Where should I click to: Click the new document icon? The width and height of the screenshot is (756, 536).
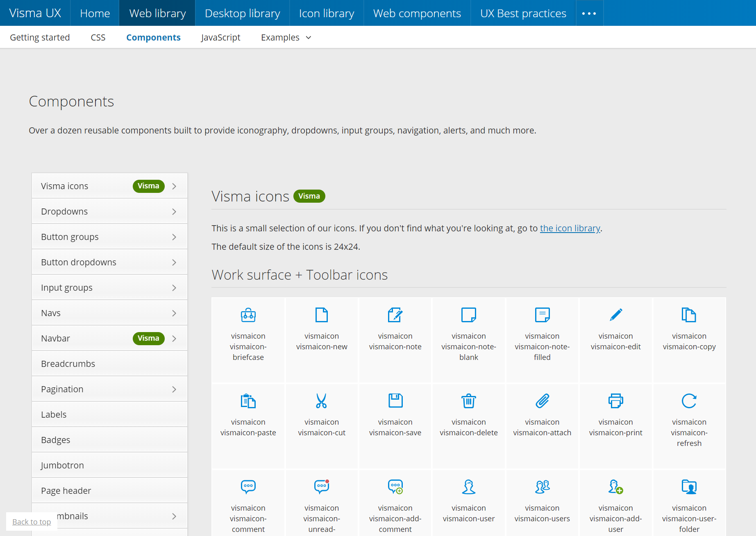click(x=322, y=315)
